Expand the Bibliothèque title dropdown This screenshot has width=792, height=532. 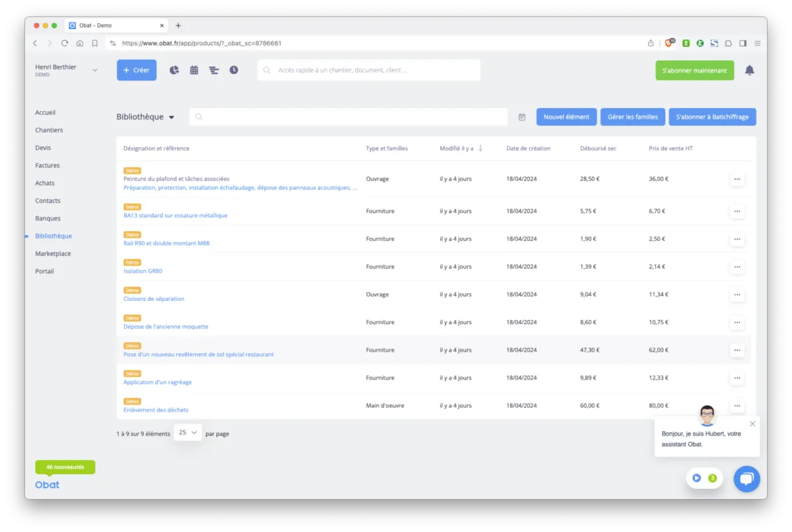pyautogui.click(x=172, y=117)
